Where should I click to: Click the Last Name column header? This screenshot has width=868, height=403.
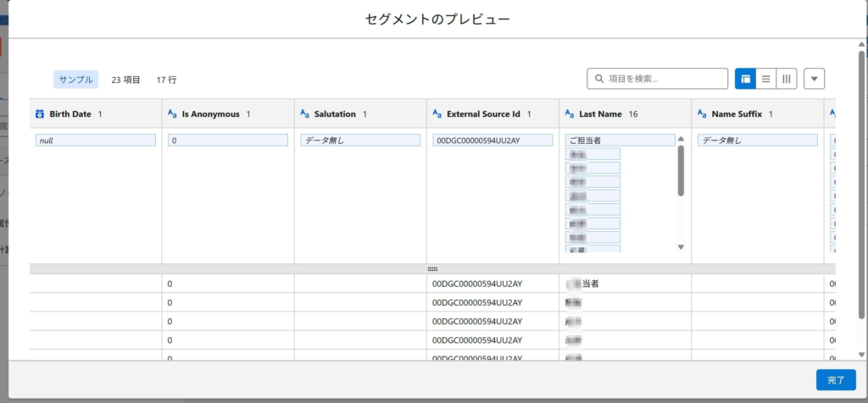pos(625,114)
